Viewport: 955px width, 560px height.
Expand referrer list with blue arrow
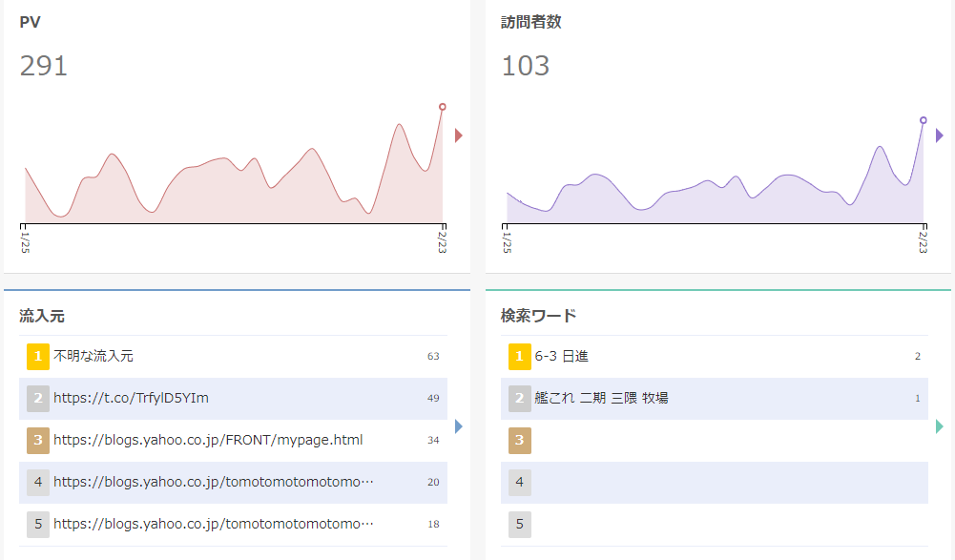(459, 425)
